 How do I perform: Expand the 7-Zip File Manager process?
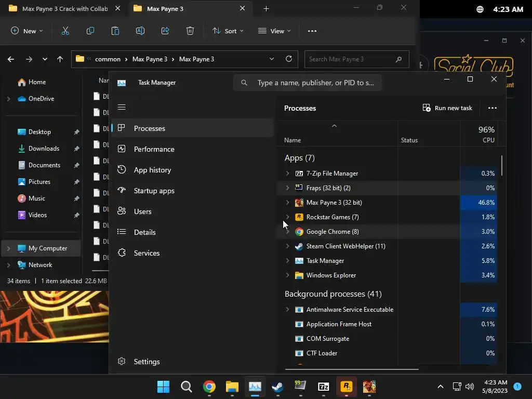click(287, 174)
